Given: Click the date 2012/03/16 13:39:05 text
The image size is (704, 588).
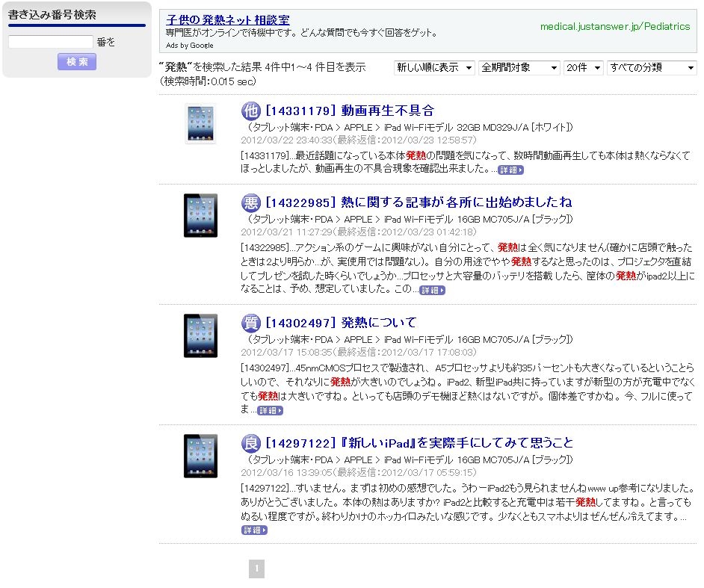Looking at the screenshot, I should click(287, 473).
